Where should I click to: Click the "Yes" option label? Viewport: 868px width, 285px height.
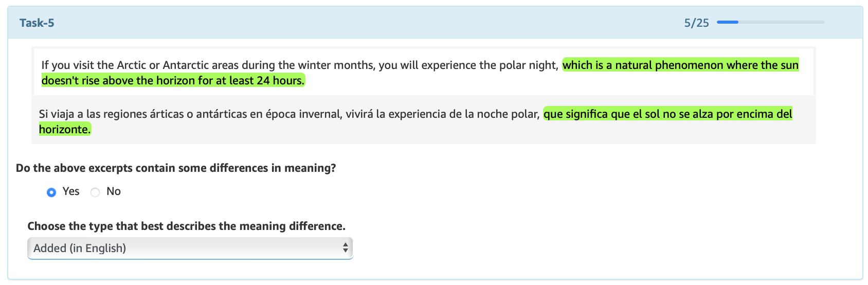(71, 191)
